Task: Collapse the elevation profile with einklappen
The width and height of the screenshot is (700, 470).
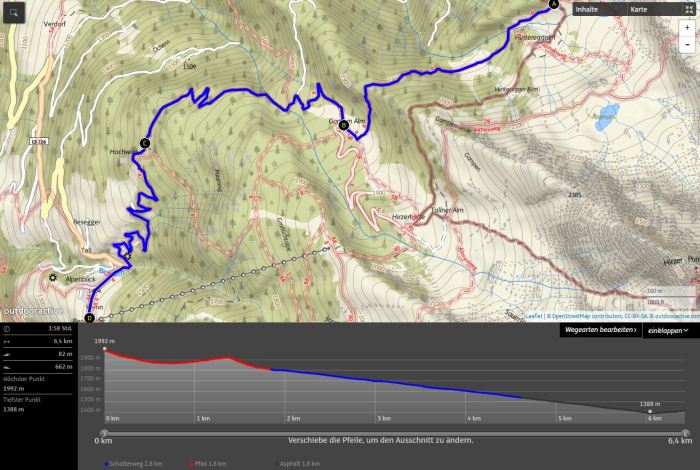Action: (669, 330)
